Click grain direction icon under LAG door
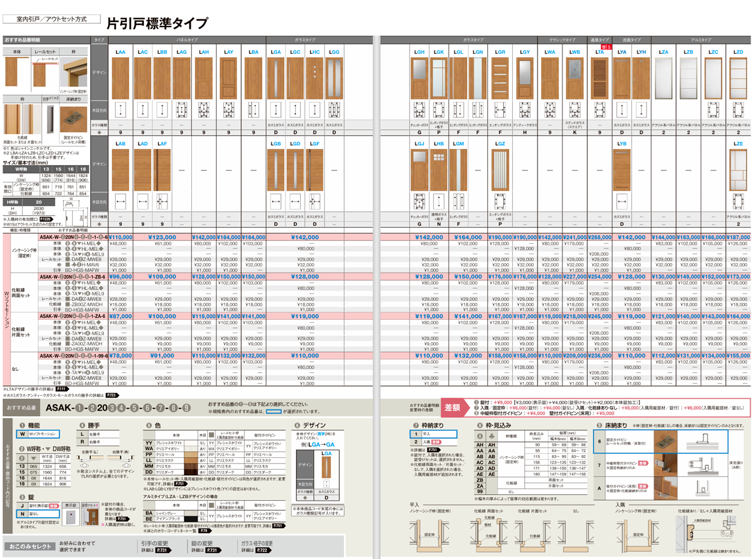 (181, 110)
